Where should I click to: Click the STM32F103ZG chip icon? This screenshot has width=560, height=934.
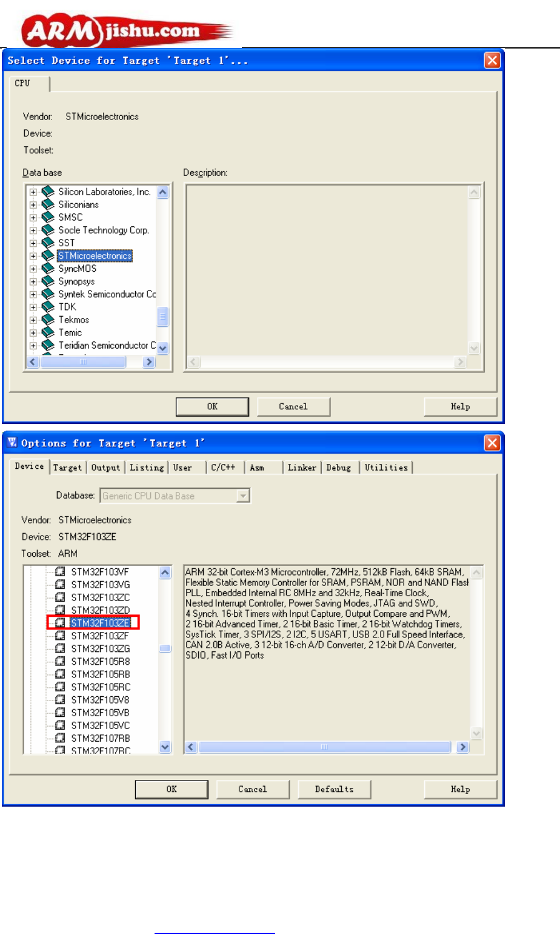(60, 648)
